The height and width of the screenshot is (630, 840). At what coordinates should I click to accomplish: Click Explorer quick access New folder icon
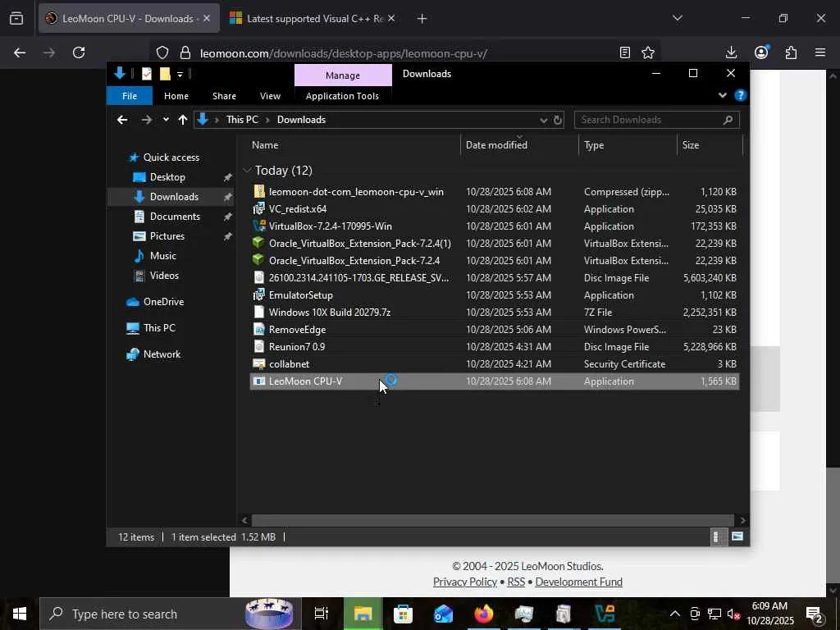[x=165, y=74]
